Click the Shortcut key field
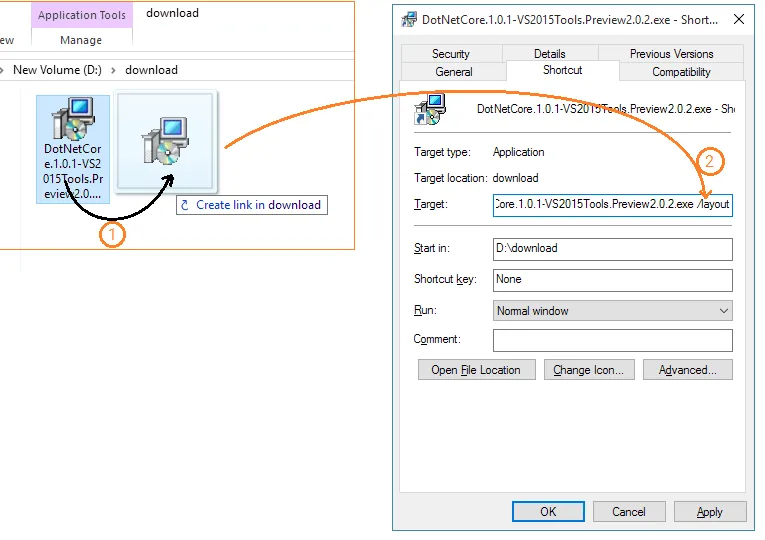765x540 pixels. 612,280
